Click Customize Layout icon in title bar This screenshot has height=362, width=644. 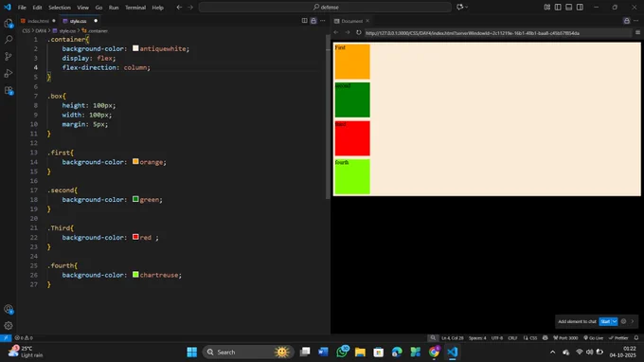tap(547, 7)
